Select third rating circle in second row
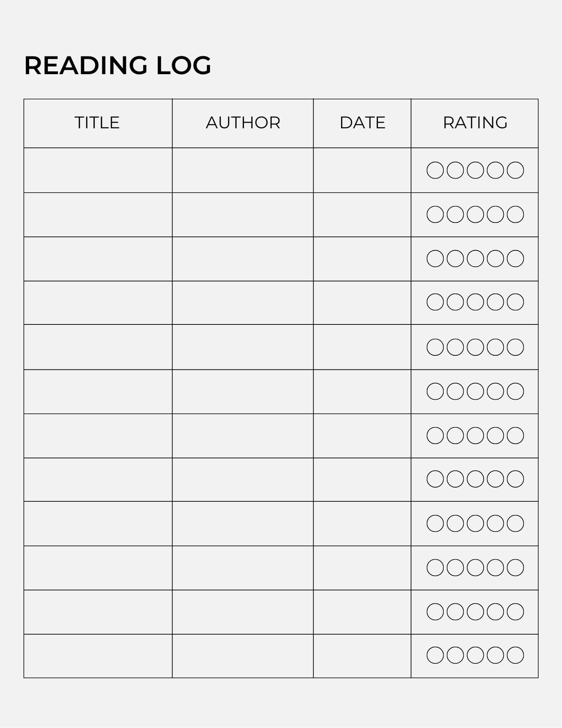 (475, 214)
